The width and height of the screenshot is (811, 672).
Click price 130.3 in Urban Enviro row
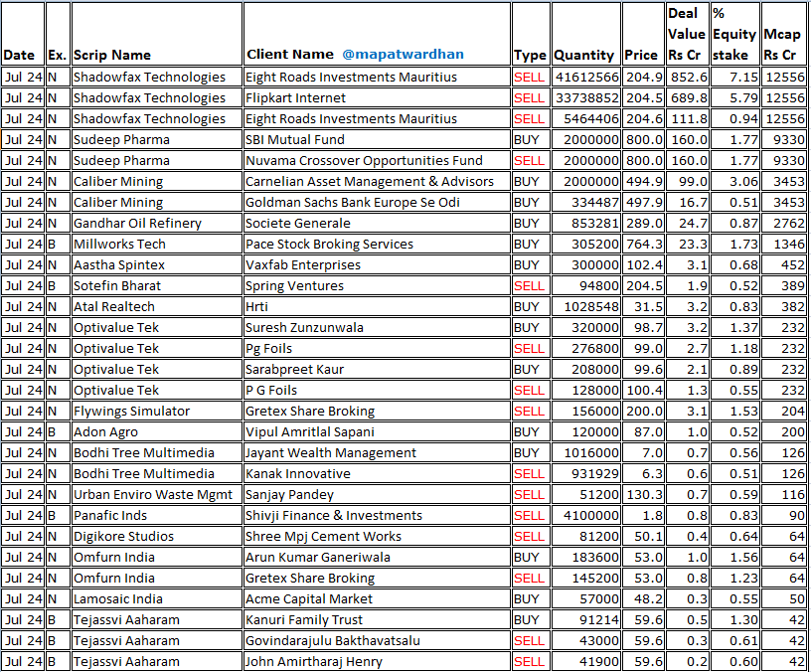coord(643,495)
